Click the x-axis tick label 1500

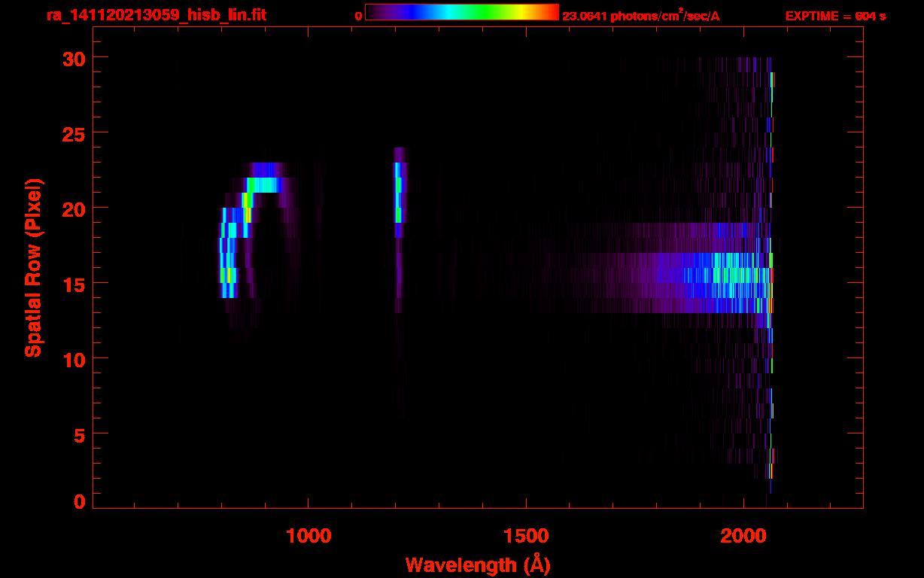pos(526,536)
